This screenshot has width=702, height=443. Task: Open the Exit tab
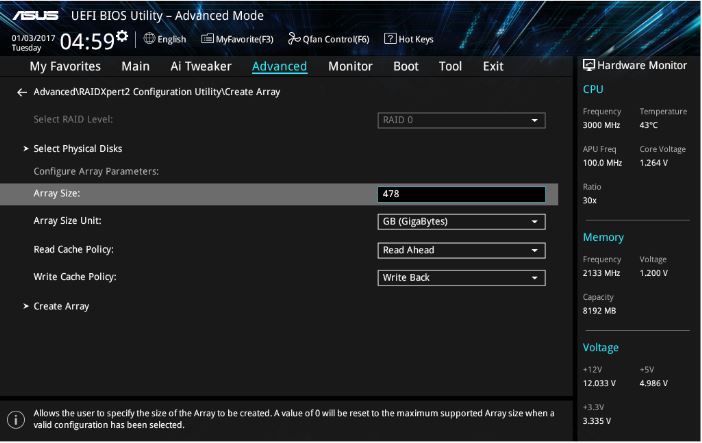[493, 66]
